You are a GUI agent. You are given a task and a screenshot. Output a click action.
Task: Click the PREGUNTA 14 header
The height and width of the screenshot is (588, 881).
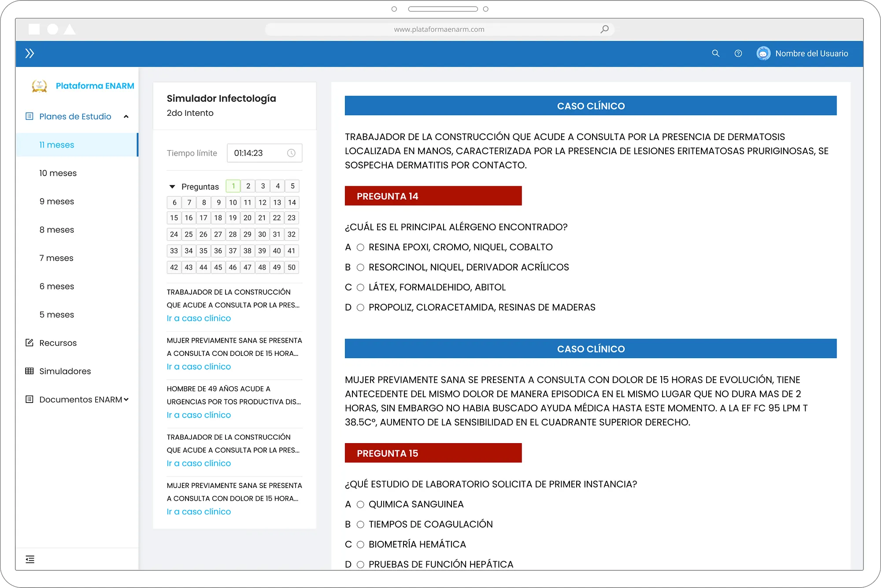click(433, 196)
